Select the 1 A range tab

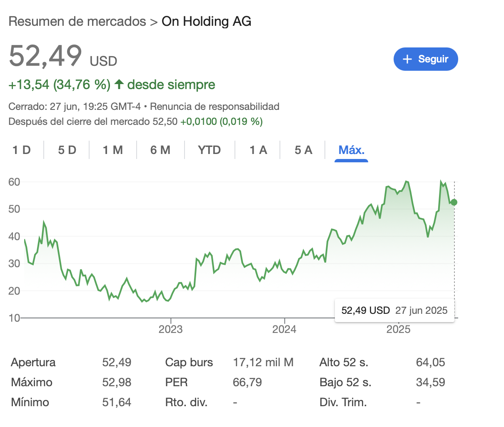tap(258, 150)
